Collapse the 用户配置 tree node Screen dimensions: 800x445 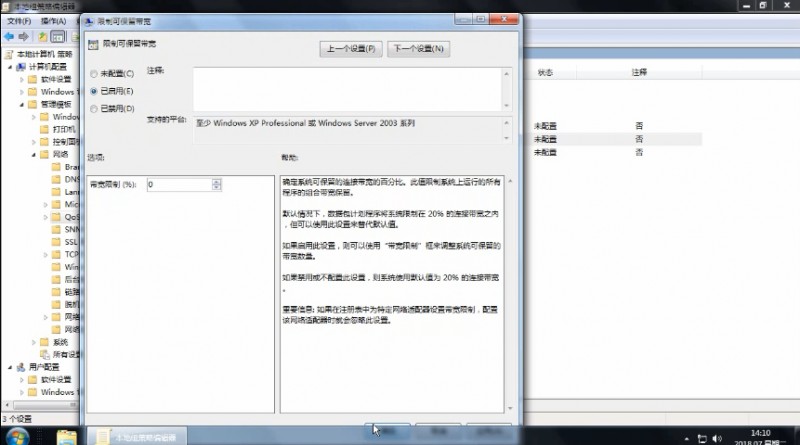pyautogui.click(x=10, y=367)
